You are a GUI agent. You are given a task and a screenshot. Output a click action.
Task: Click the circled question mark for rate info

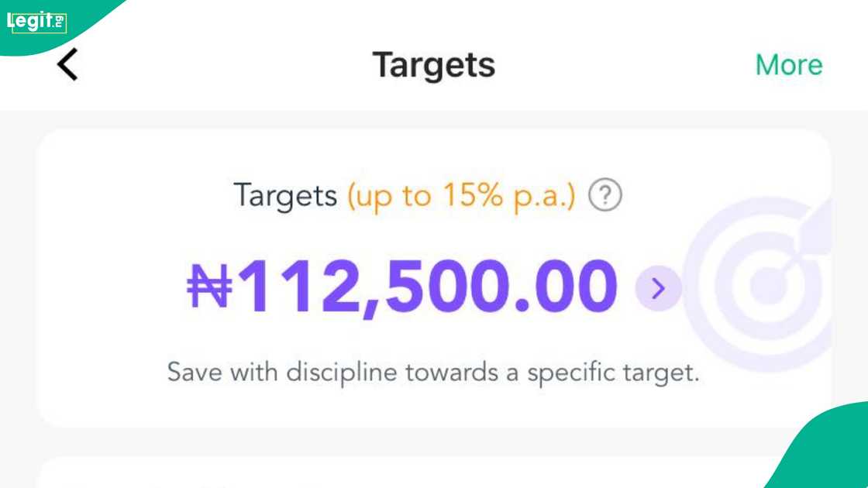[607, 195]
